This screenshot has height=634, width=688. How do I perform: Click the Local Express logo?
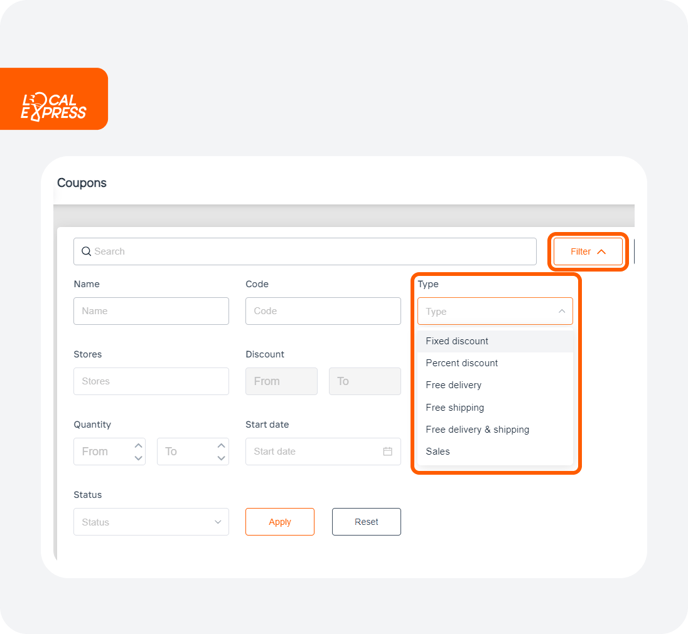pyautogui.click(x=54, y=107)
